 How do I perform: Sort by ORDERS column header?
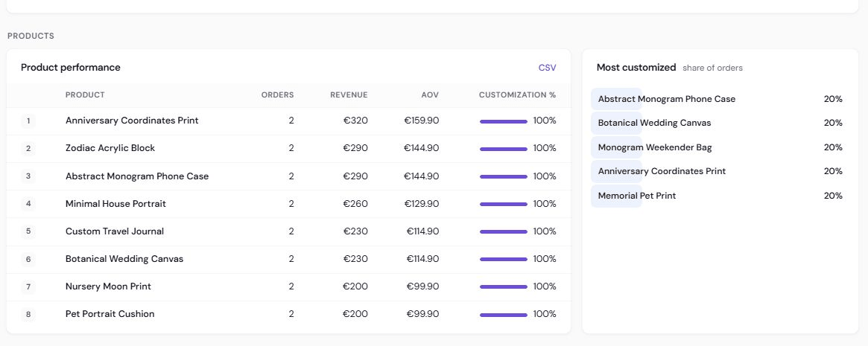277,95
